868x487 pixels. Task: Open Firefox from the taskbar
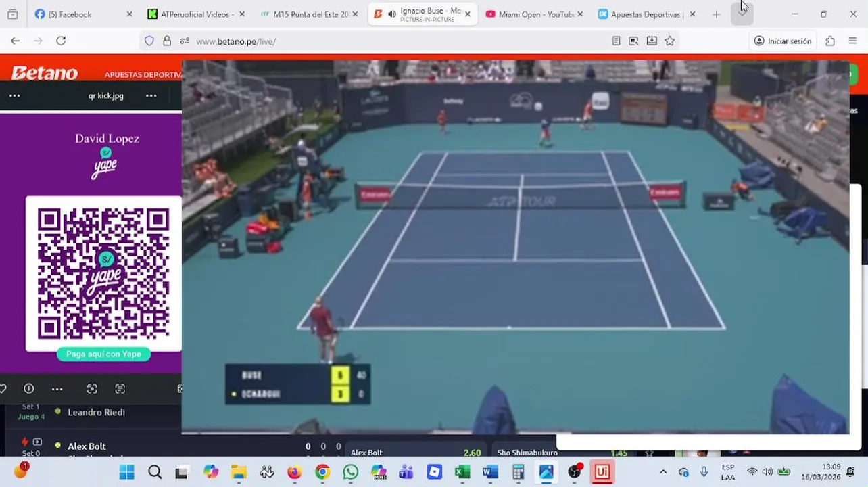point(294,472)
